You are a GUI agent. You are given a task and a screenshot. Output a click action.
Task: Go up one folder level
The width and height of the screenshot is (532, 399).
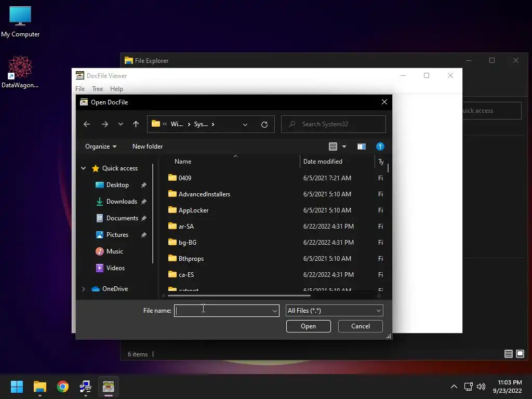136,124
